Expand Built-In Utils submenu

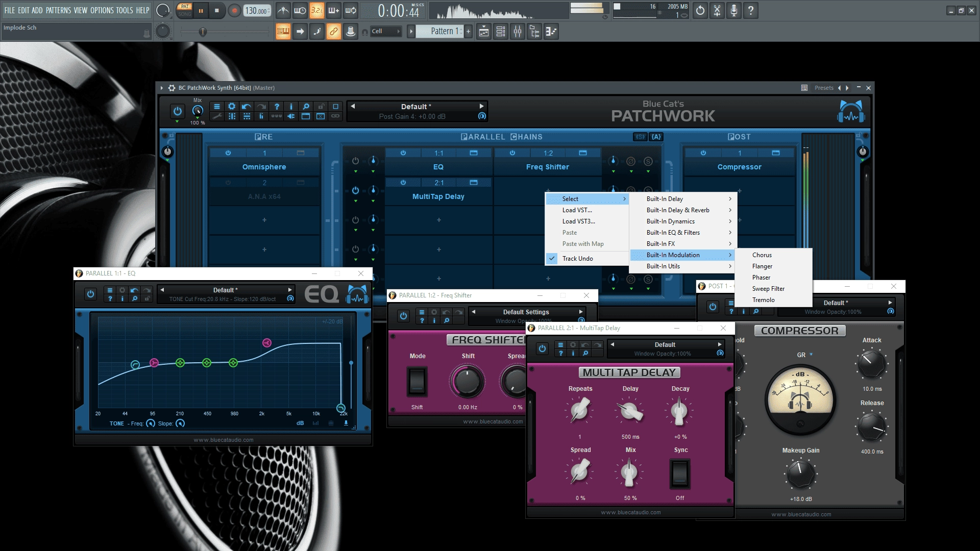tap(682, 266)
